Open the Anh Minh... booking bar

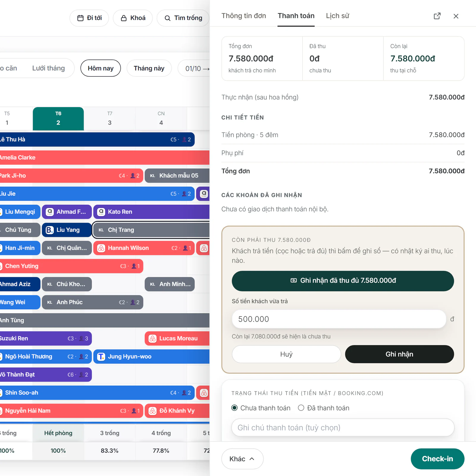[170, 284]
